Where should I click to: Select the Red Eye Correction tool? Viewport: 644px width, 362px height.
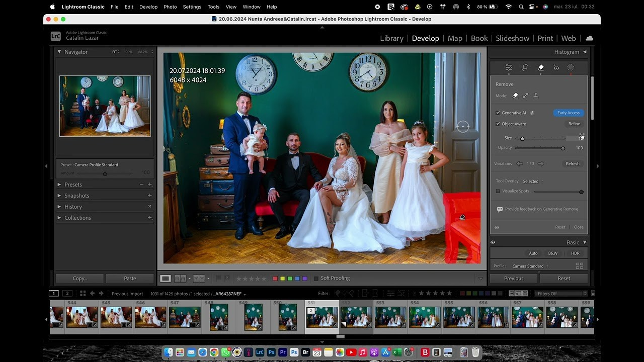pos(556,67)
